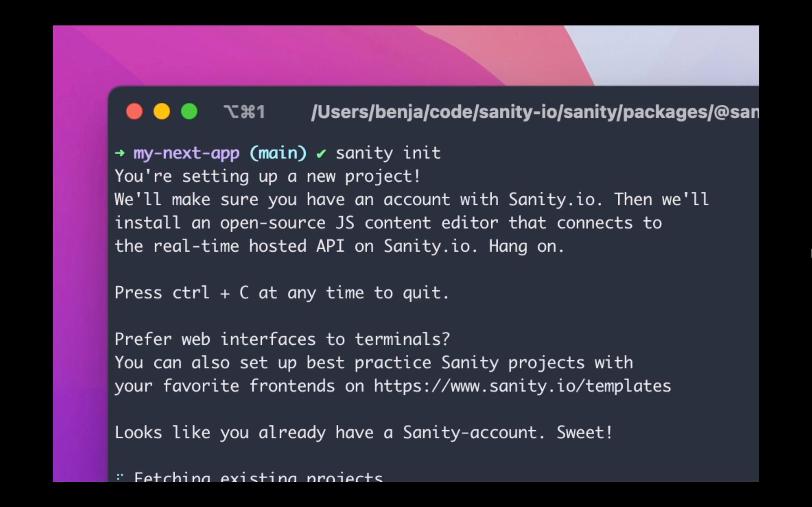Click the (main) git branch label

click(278, 153)
